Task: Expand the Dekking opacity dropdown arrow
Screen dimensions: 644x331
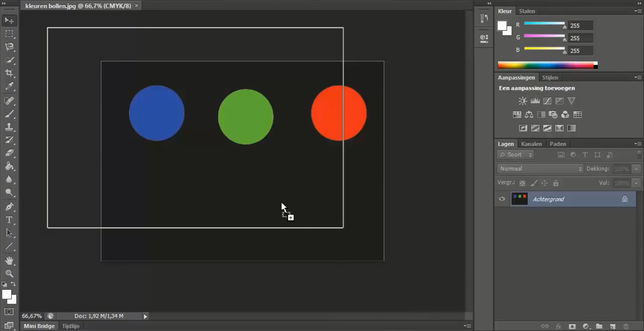Action: 636,169
